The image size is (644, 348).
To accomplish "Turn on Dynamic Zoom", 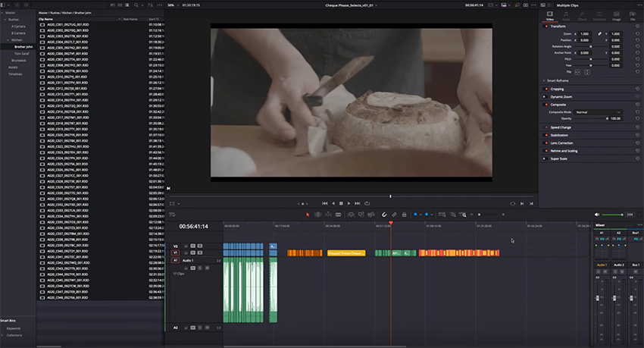I will [x=546, y=96].
